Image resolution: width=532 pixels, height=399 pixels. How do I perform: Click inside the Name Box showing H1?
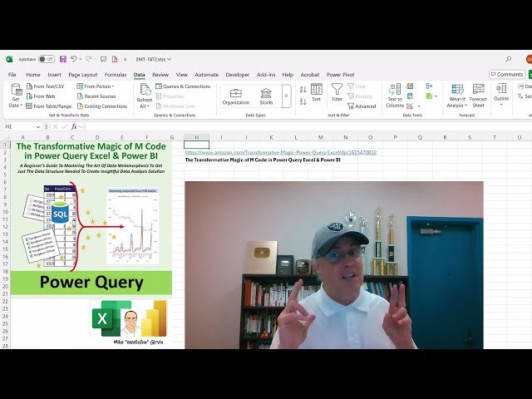click(x=18, y=126)
